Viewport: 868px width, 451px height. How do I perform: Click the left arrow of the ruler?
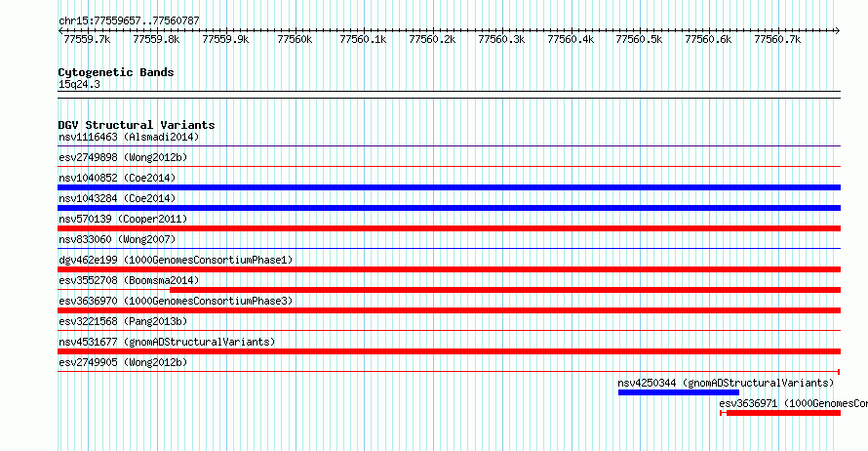60,31
